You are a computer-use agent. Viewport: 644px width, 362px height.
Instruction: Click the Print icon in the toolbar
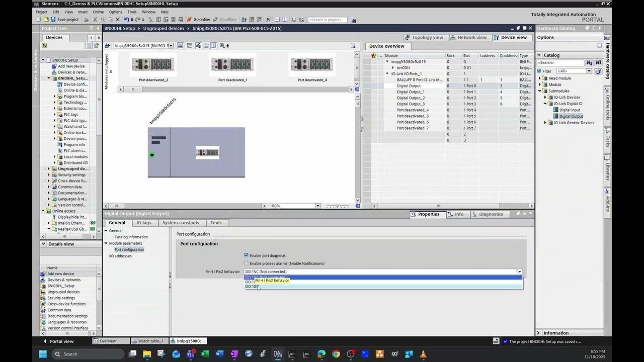[86, 20]
